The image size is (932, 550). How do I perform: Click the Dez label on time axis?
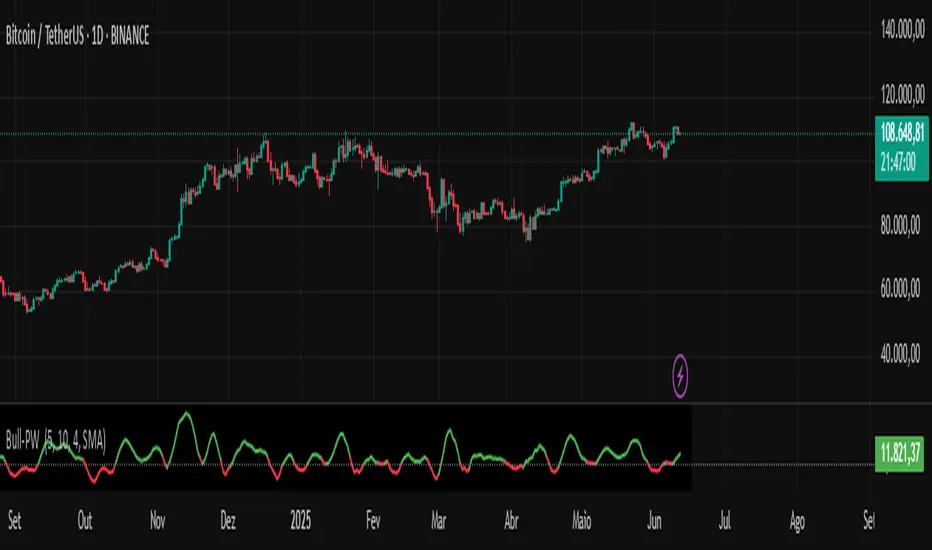229,521
